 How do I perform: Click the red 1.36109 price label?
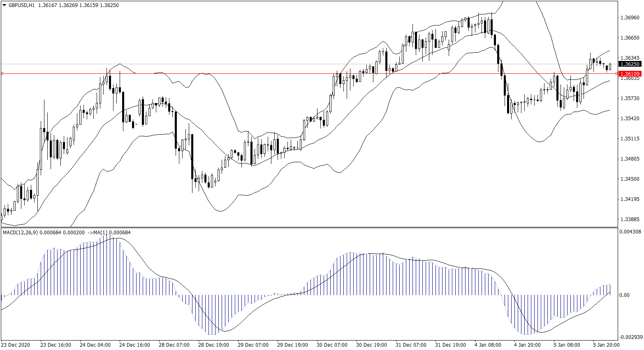(630, 74)
